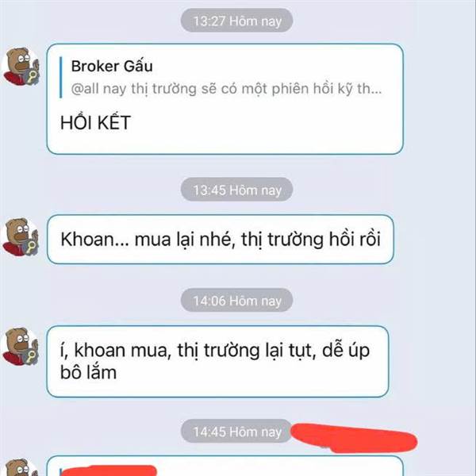Viewport: 476px width, 476px height.
Task: Tap the '13:45 Hôm nay' timestamp
Action: pos(236,190)
